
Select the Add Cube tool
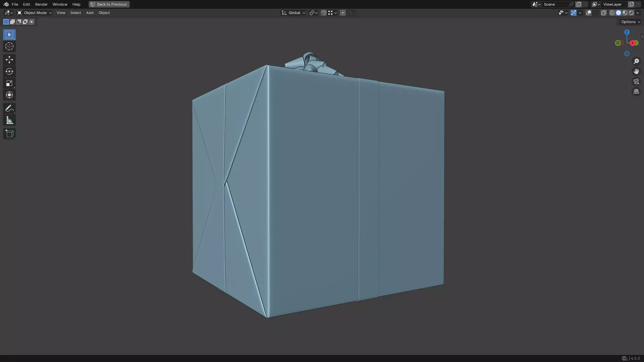pos(9,134)
